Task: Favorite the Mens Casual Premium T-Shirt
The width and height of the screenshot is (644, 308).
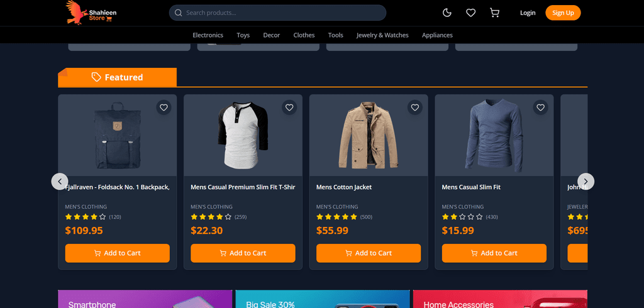Action: (289, 107)
